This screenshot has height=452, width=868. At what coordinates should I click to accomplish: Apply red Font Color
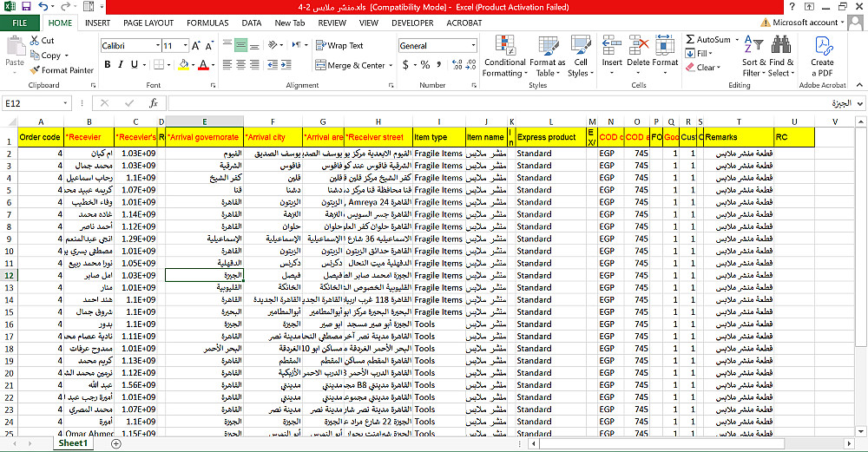coord(203,65)
